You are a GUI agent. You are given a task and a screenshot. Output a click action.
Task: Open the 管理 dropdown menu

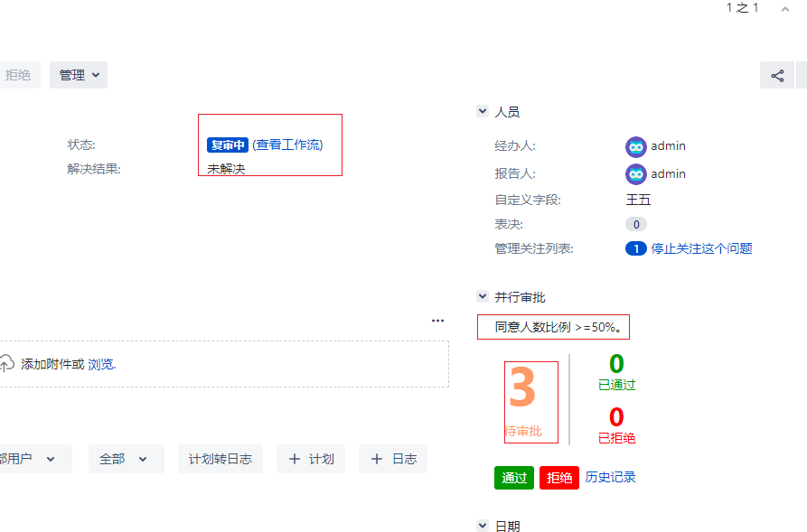[x=79, y=76]
